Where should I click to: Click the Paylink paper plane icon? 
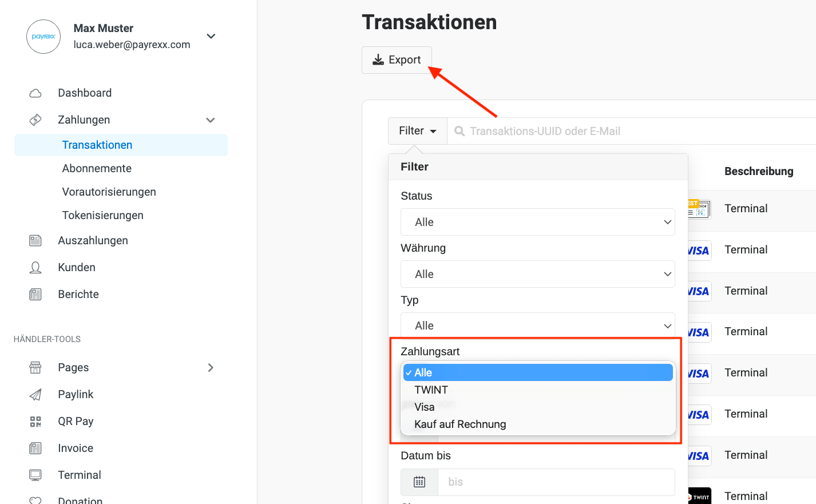click(35, 395)
